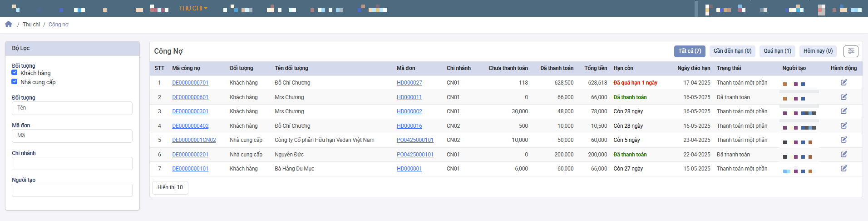Open order HD000011 link
This screenshot has width=868, height=221.
(409, 97)
